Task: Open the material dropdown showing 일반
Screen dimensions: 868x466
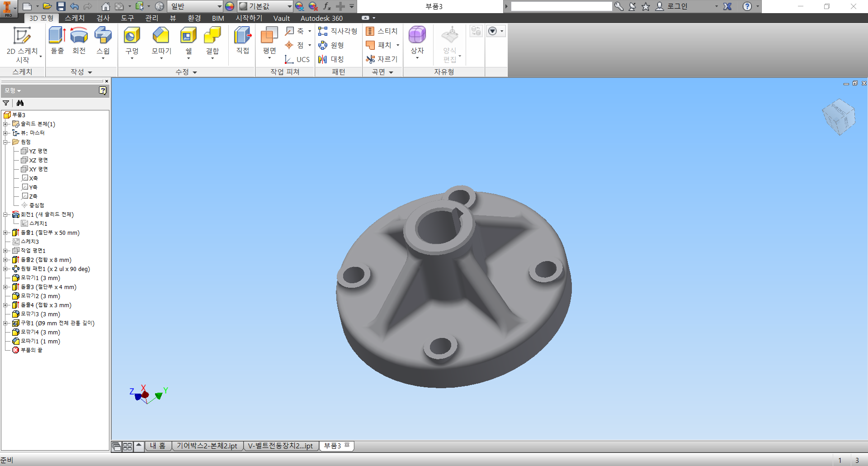Action: click(x=195, y=6)
